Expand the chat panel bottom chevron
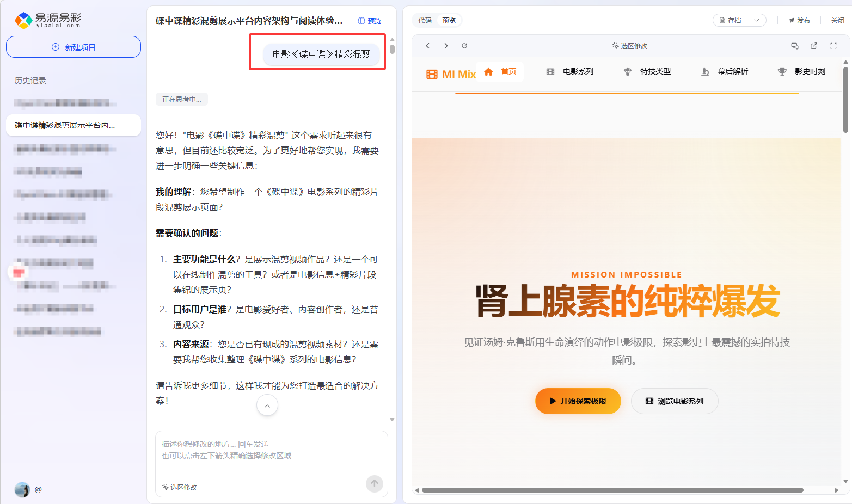 click(x=391, y=419)
